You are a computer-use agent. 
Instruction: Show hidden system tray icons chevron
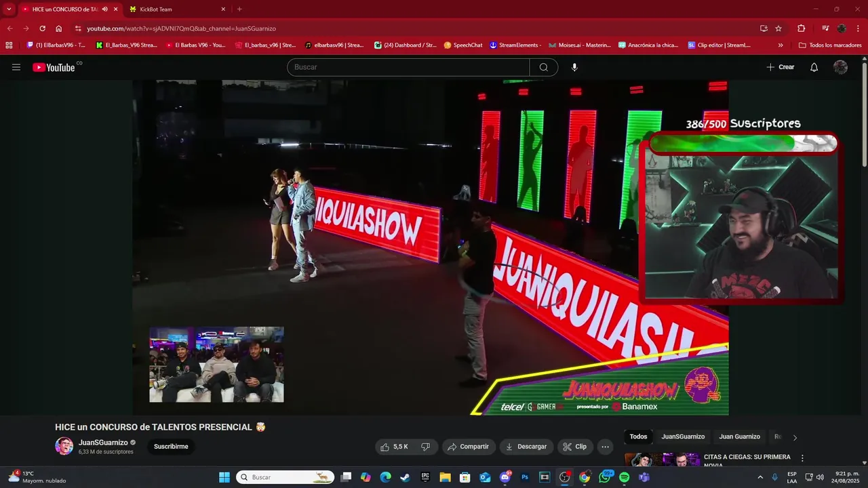[759, 477]
